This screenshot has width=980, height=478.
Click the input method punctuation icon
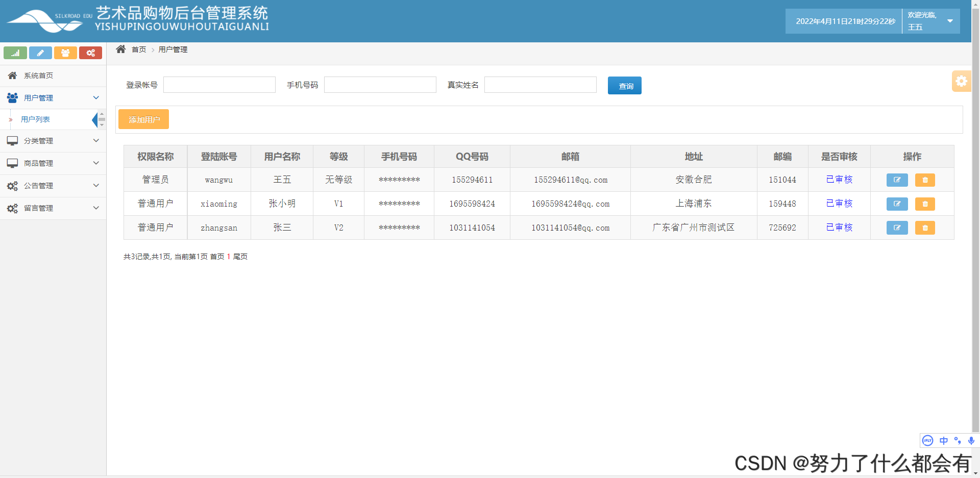coord(958,440)
